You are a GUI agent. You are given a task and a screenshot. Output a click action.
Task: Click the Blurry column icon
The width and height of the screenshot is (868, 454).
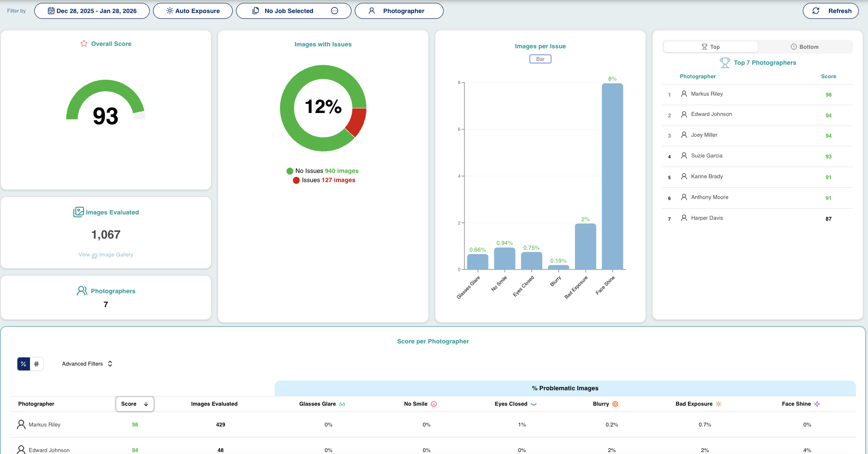click(615, 404)
